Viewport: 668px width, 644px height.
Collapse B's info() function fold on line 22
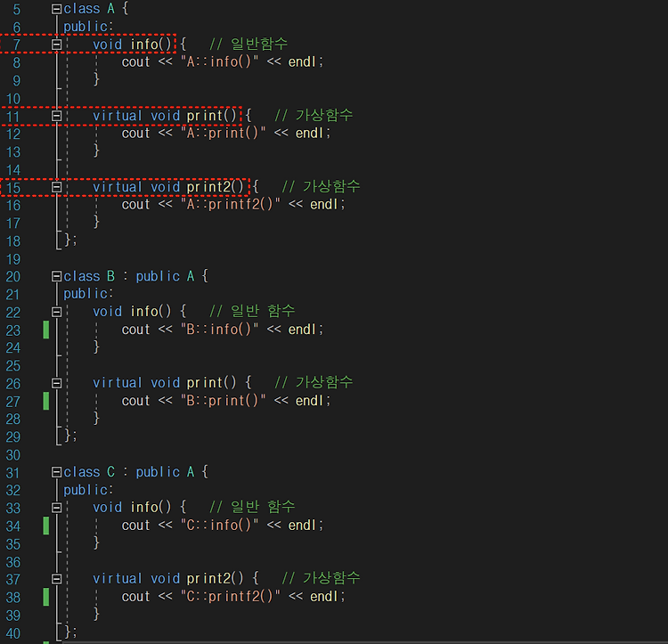[57, 312]
